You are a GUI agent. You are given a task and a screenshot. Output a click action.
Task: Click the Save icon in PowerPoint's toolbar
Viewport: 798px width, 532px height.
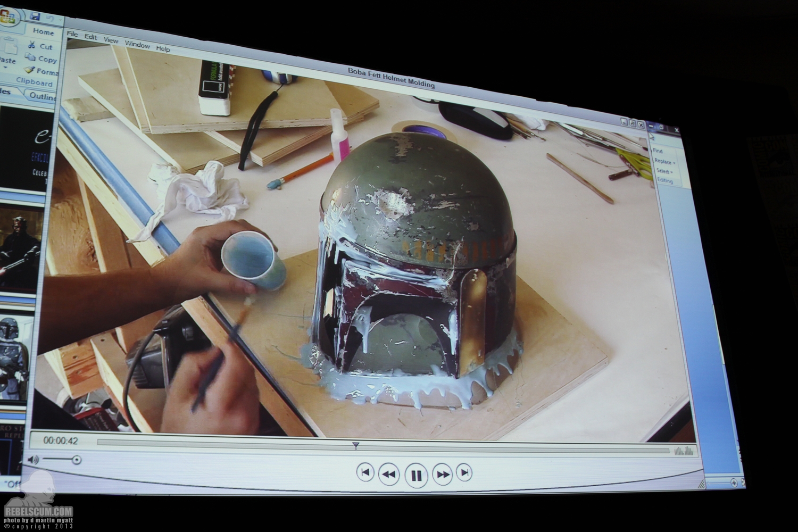[x=35, y=17]
